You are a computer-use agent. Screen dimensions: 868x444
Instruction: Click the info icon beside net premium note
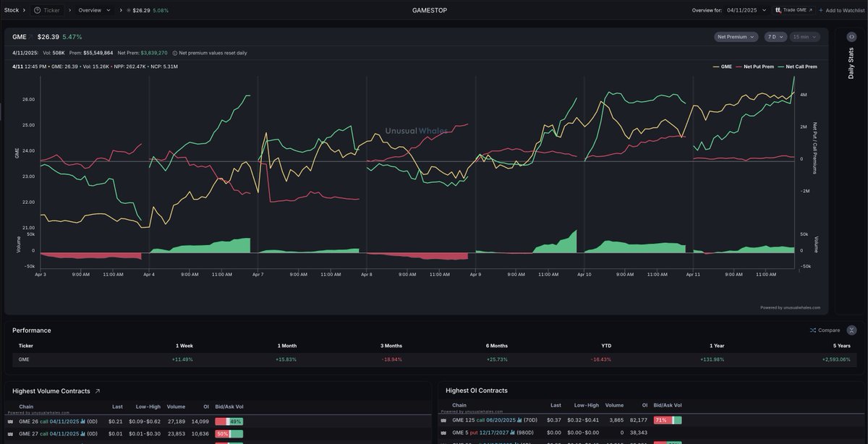point(175,53)
